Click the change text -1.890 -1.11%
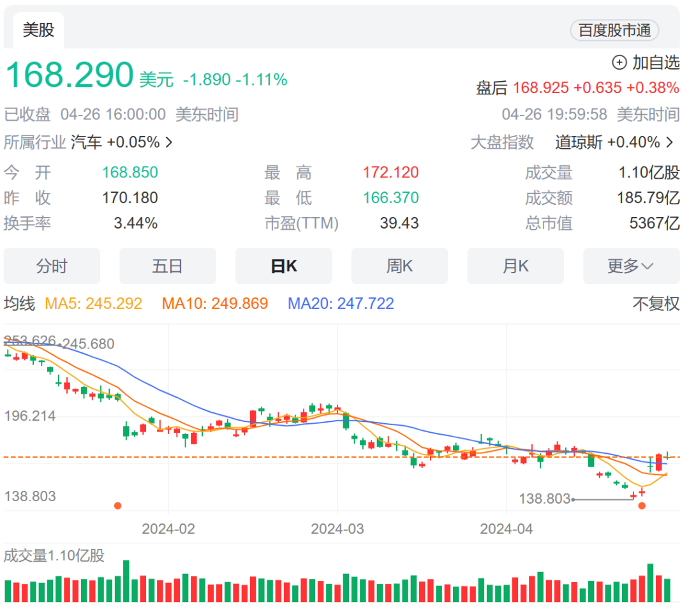This screenshot has width=689, height=616. (x=235, y=80)
